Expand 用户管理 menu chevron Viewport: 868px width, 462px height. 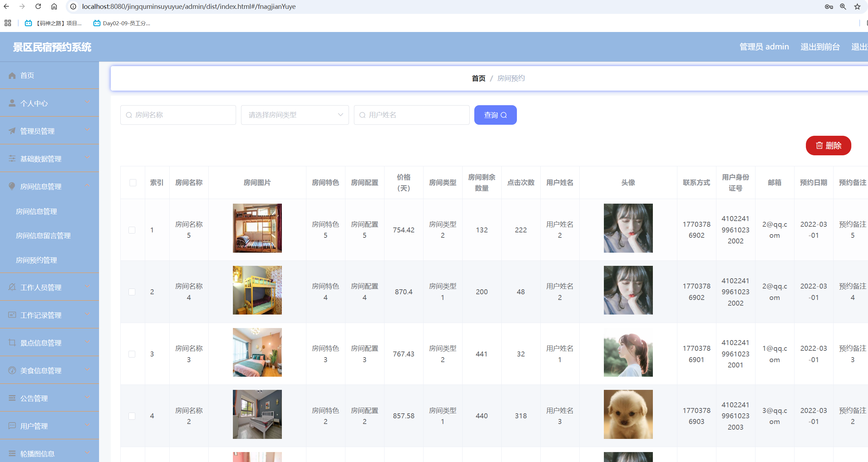[87, 425]
